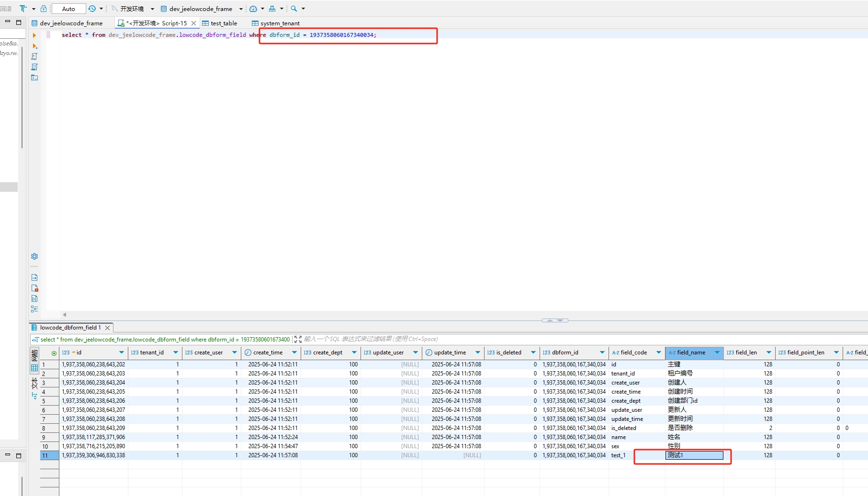The height and width of the screenshot is (496, 868).
Task: Execute SQL in new tab icon
Action: (34, 46)
